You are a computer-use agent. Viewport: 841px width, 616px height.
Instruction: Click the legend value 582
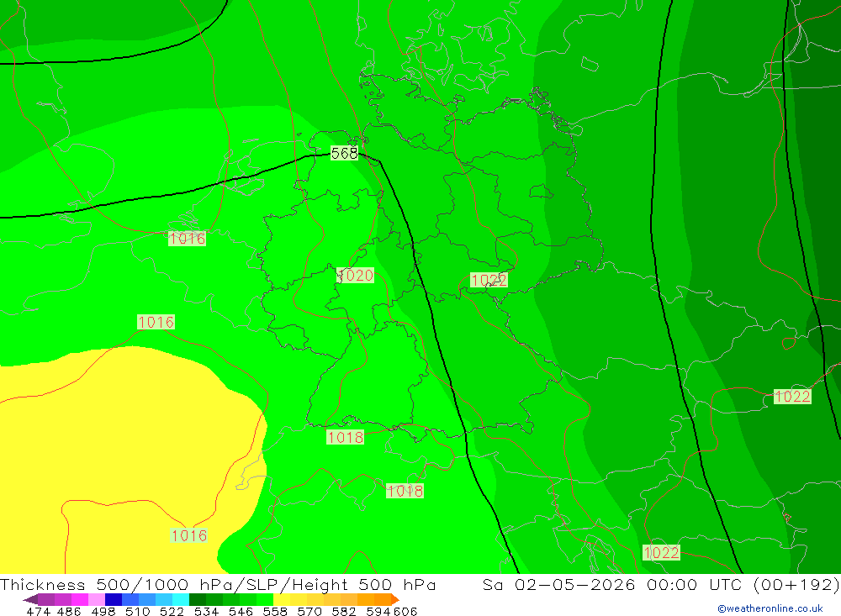click(344, 611)
